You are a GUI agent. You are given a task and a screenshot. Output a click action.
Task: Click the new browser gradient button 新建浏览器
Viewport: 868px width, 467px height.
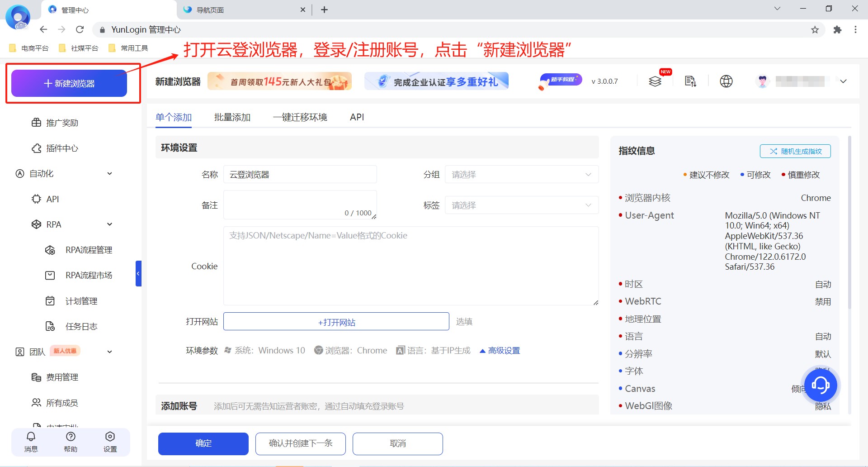69,83
